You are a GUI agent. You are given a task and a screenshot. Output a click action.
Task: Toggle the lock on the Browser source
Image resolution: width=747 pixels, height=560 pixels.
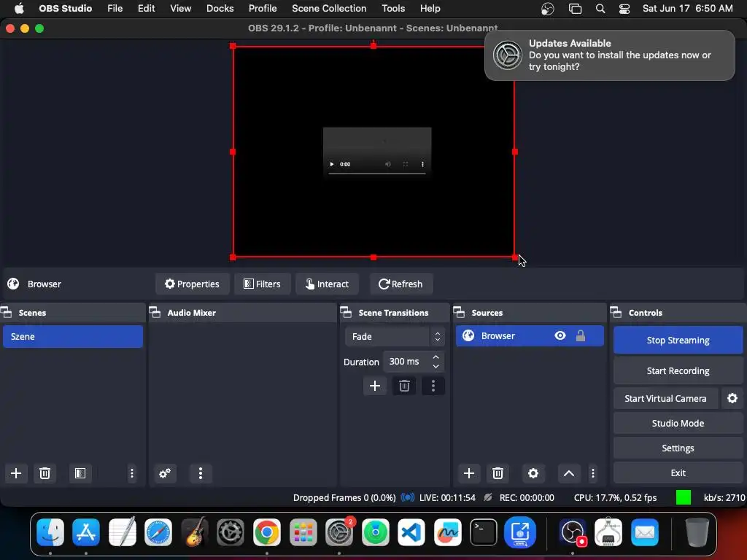580,335
